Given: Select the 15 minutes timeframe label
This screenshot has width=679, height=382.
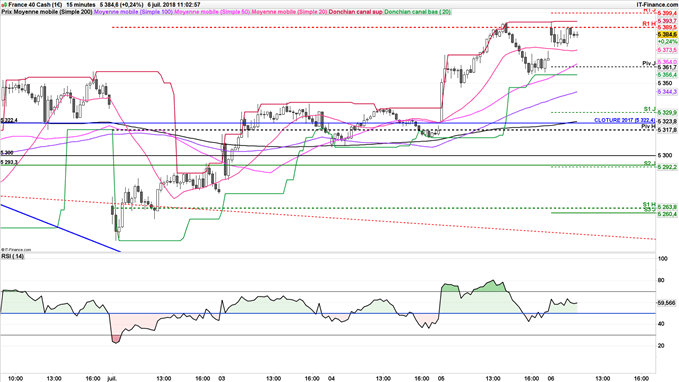Looking at the screenshot, I should pos(81,5).
